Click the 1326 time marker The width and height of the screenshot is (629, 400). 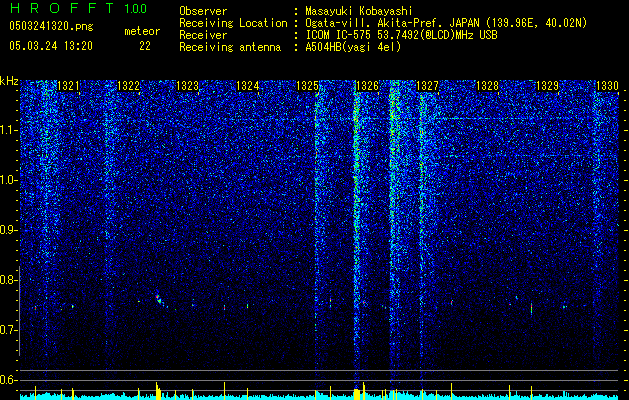click(367, 86)
